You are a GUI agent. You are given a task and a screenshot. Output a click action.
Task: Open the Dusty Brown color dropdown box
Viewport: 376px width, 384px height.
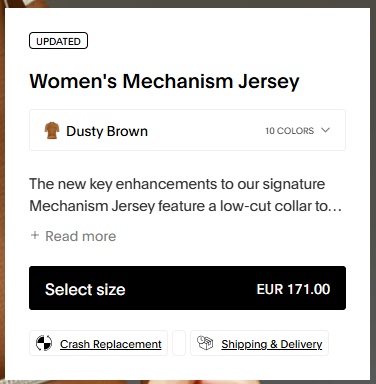(187, 130)
